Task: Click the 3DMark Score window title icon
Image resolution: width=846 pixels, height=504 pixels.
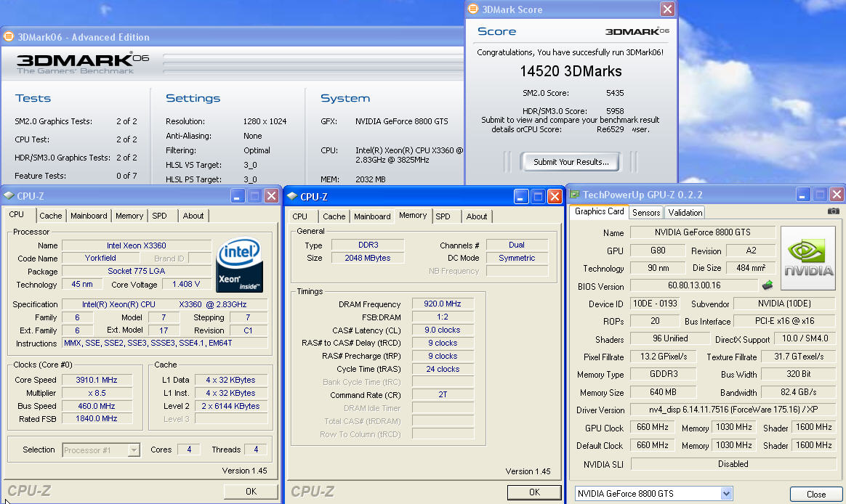Action: pyautogui.click(x=473, y=9)
